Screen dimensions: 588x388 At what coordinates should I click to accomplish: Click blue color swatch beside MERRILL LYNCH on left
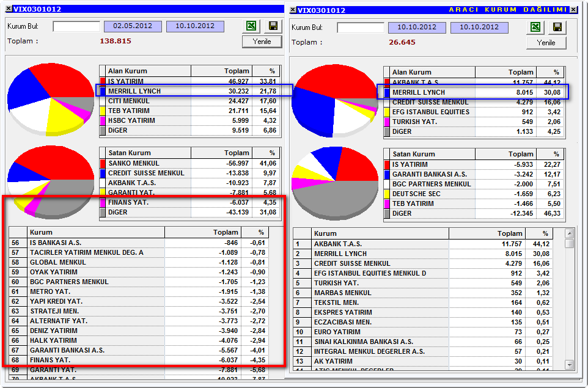pyautogui.click(x=102, y=91)
